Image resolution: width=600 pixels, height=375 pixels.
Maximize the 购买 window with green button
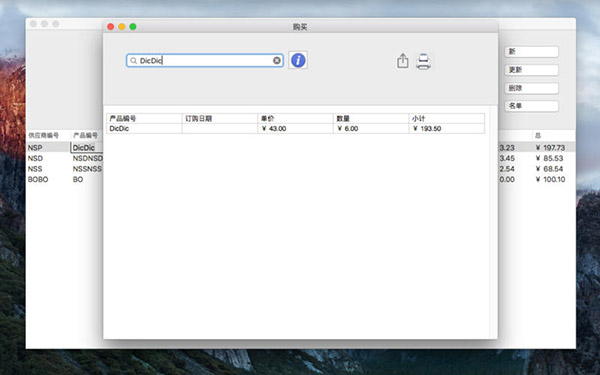coord(133,26)
